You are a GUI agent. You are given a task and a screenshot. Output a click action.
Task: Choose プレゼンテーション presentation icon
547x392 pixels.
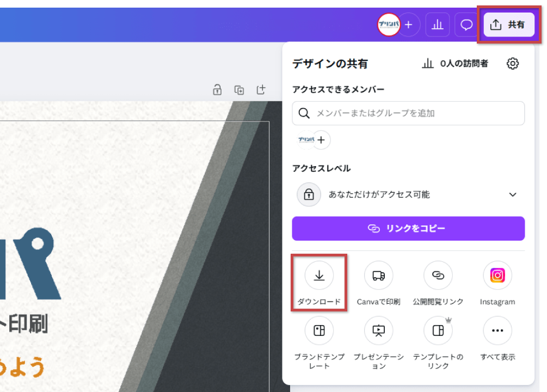point(378,330)
